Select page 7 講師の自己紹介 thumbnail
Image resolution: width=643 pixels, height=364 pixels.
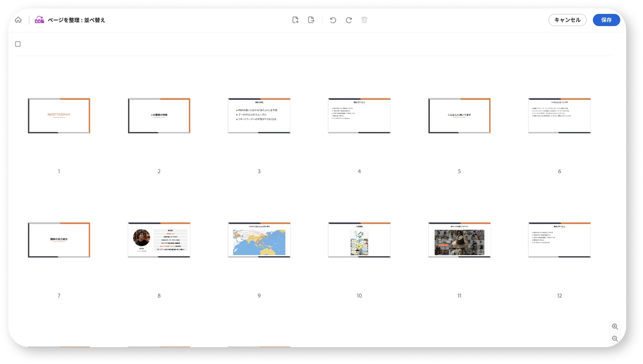59,240
